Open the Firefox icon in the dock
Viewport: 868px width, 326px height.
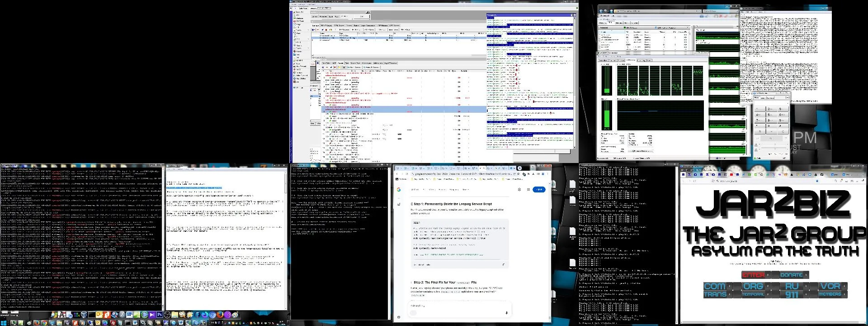[220, 315]
